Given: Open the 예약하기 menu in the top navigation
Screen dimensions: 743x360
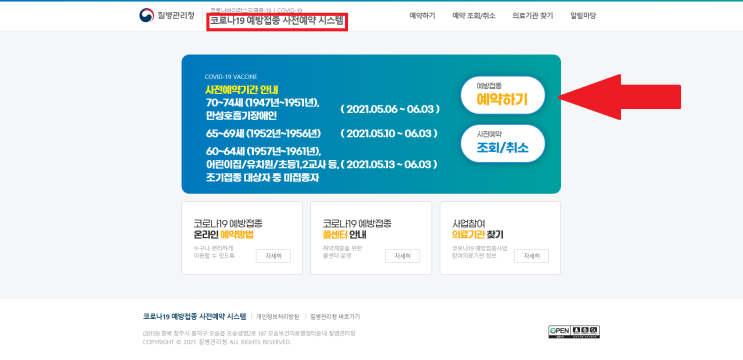Looking at the screenshot, I should 422,16.
